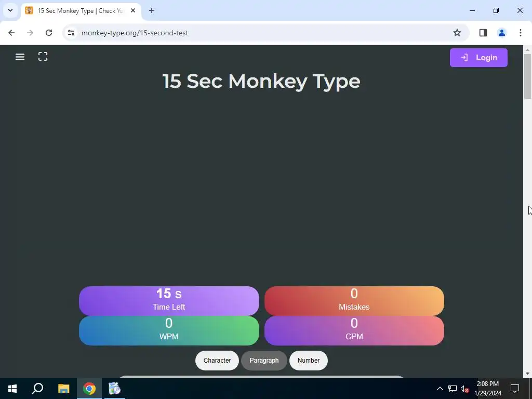Reload the page

(x=49, y=33)
